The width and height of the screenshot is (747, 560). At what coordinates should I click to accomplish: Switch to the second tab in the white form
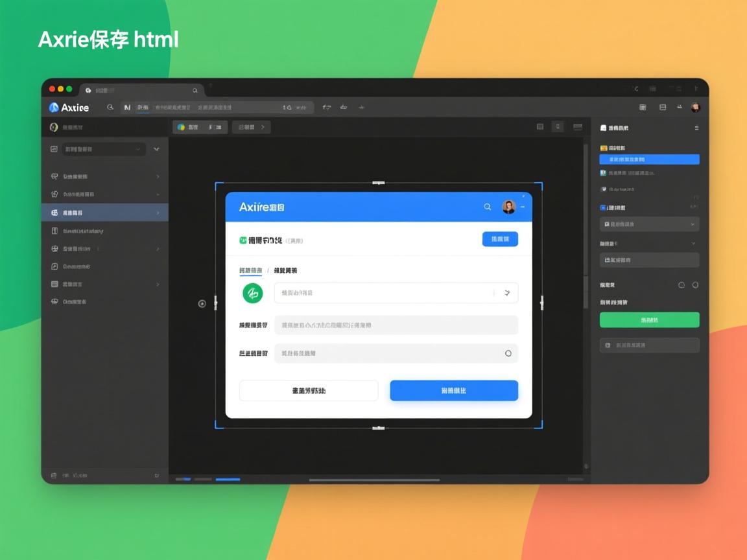pos(285,270)
